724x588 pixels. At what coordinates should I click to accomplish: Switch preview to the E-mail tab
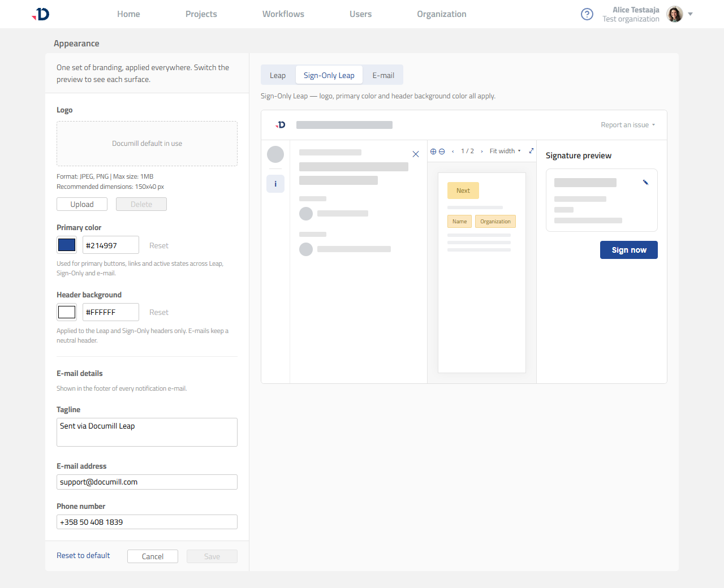[x=383, y=75]
